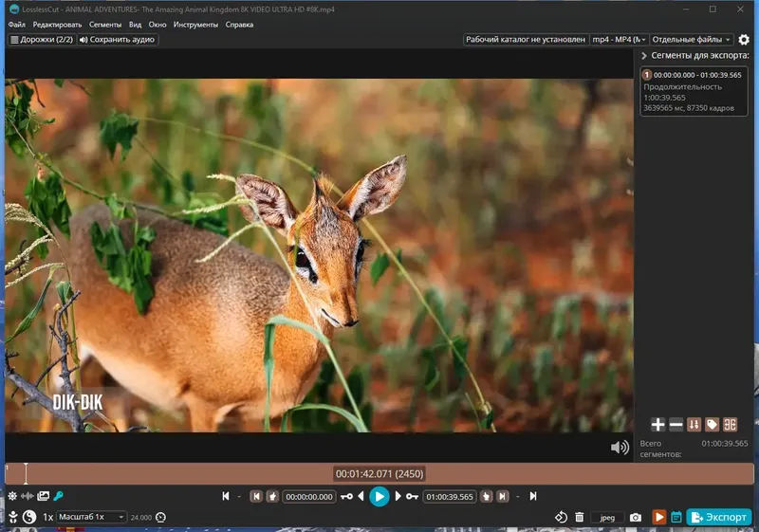The image size is (759, 532).
Task: Click the Экспорт export button
Action: coord(719,517)
